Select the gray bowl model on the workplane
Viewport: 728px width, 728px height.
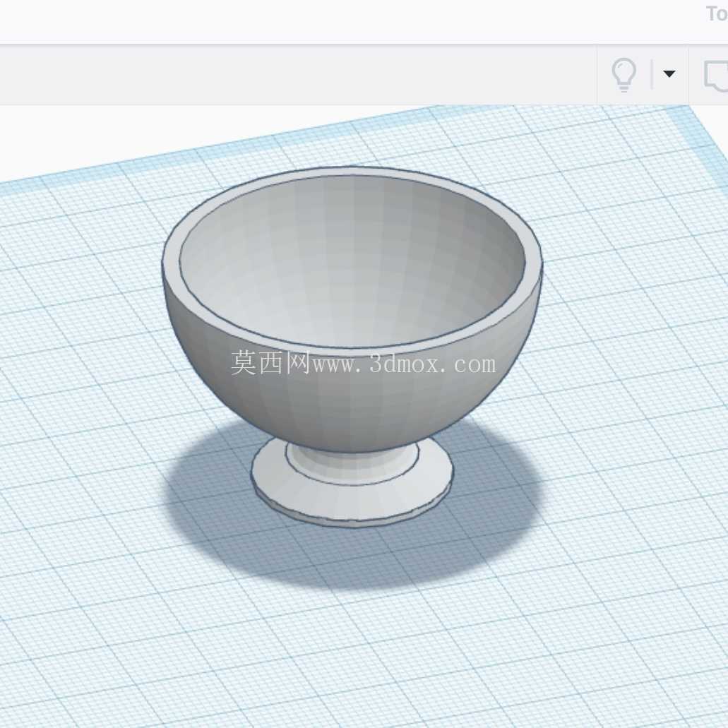coord(352,309)
